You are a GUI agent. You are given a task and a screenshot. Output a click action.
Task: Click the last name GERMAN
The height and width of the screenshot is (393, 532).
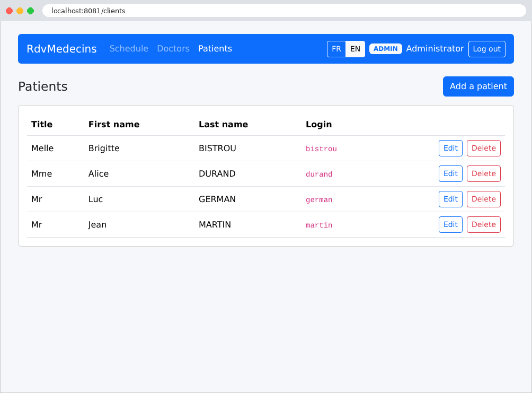pyautogui.click(x=217, y=199)
